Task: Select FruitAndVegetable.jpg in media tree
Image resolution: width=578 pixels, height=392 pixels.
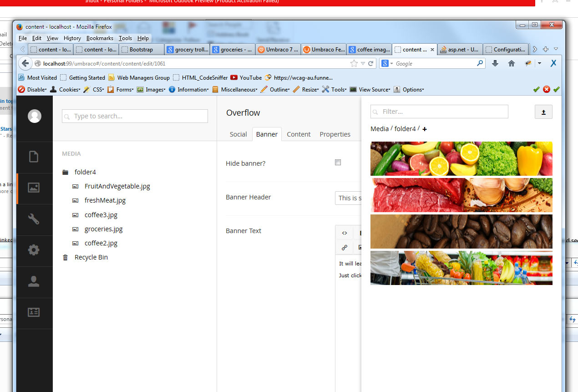Action: pos(117,186)
